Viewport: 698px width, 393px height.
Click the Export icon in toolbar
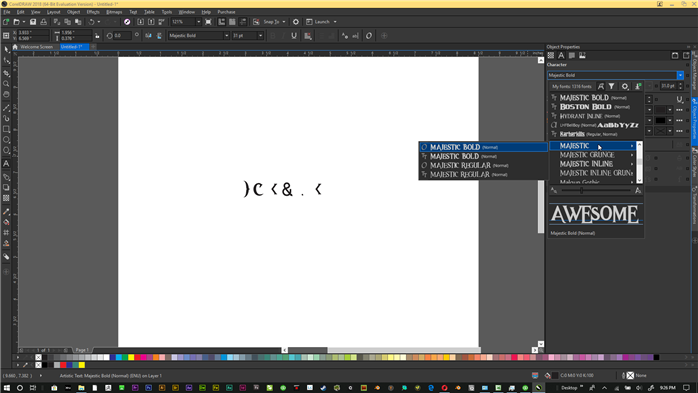tap(151, 22)
